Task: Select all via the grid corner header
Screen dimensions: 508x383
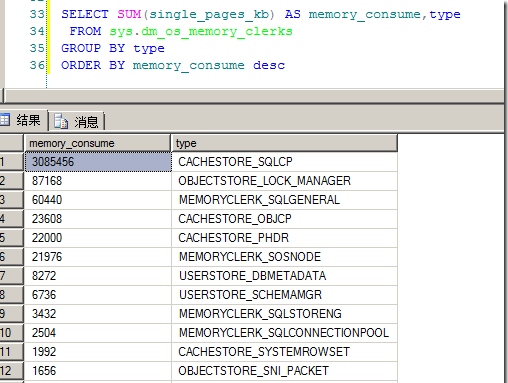Action: click(x=11, y=143)
